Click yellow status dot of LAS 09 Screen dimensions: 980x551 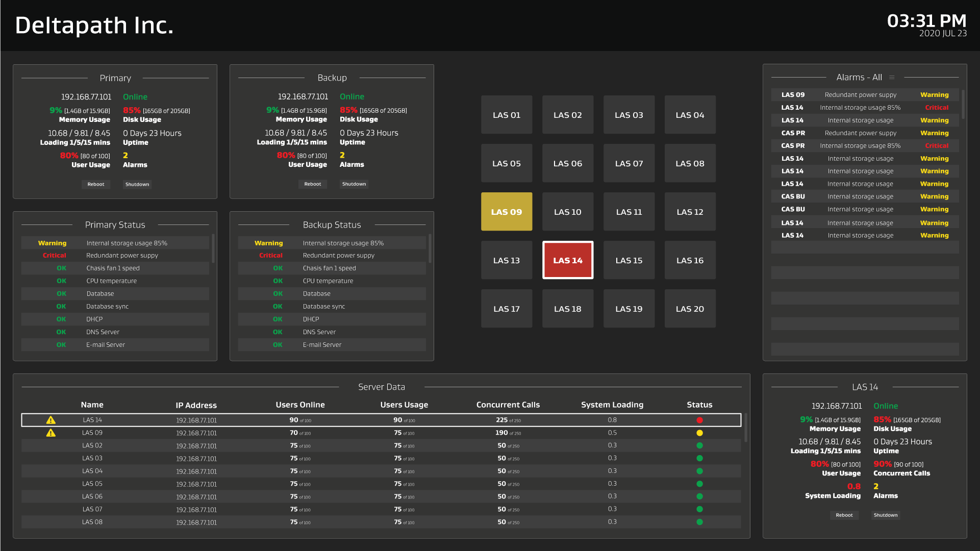(699, 433)
